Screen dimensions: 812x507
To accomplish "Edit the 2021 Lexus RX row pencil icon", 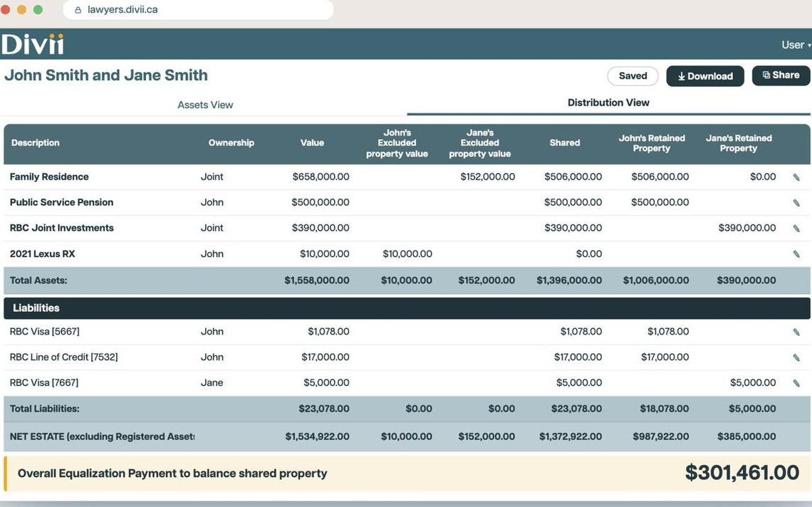I will click(x=796, y=254).
